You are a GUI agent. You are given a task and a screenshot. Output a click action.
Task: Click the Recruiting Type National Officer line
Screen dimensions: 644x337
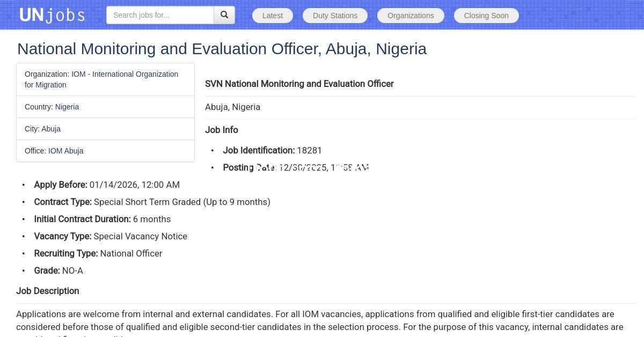(98, 253)
